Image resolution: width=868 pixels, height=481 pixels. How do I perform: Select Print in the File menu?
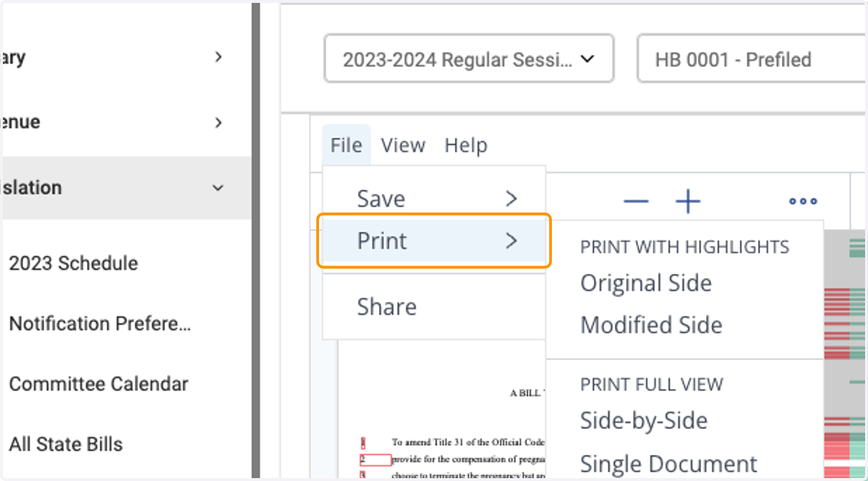coord(434,240)
